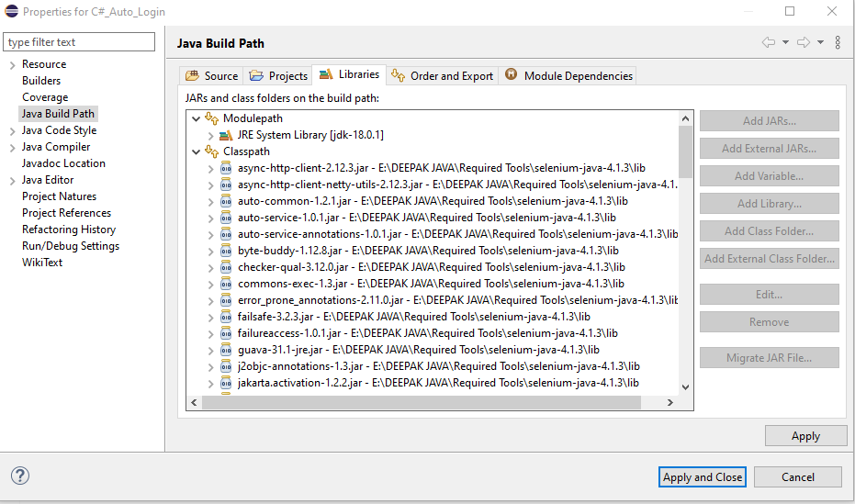Screen dimensions: 855x504
Task: Click the Add External JARs... button
Action: [769, 148]
